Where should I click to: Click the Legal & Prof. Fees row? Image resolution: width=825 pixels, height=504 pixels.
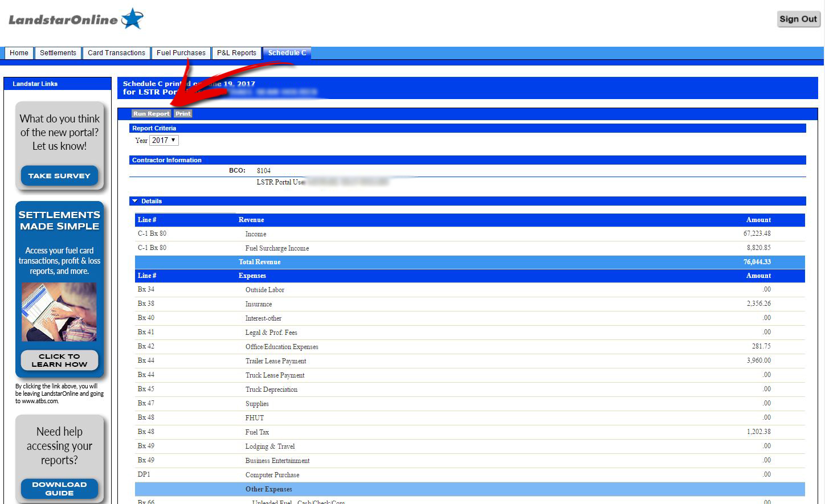470,332
